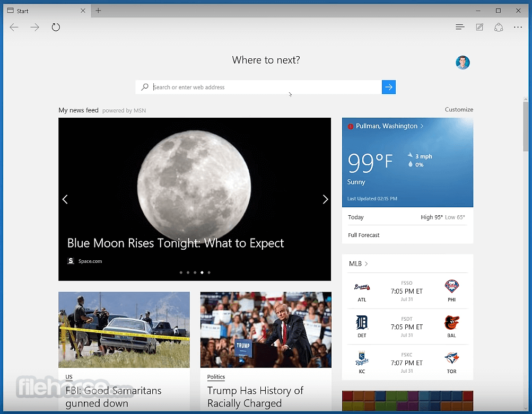Go back using the back arrow
This screenshot has height=414, width=532.
pyautogui.click(x=14, y=27)
